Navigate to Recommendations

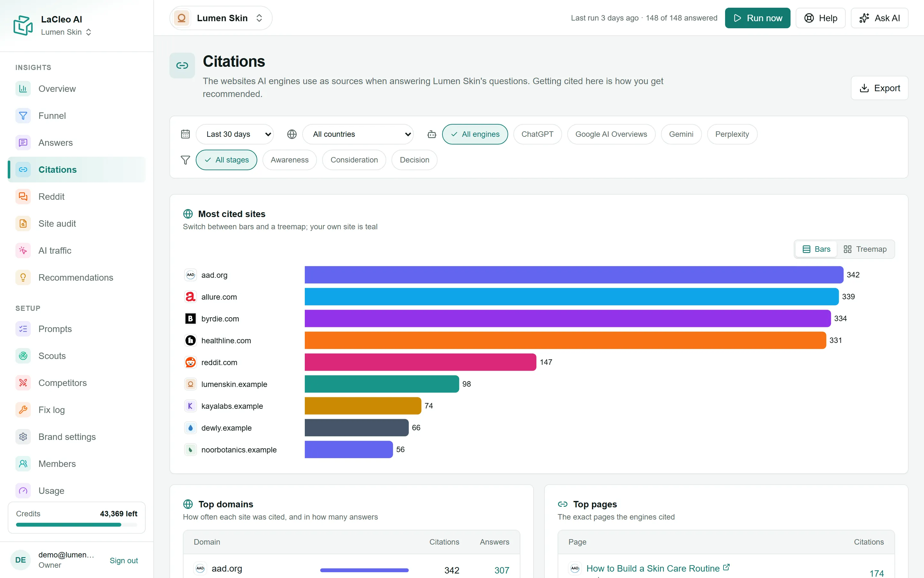click(77, 277)
